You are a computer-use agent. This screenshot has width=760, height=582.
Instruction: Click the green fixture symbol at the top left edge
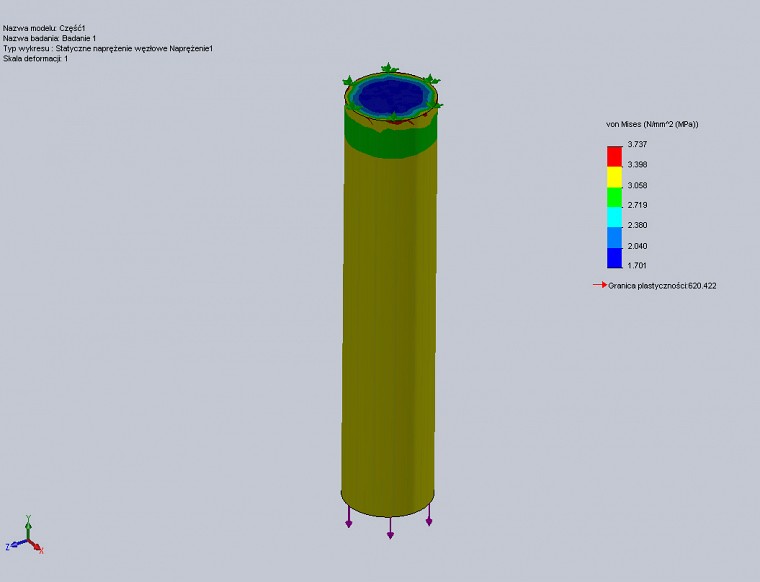click(x=349, y=80)
